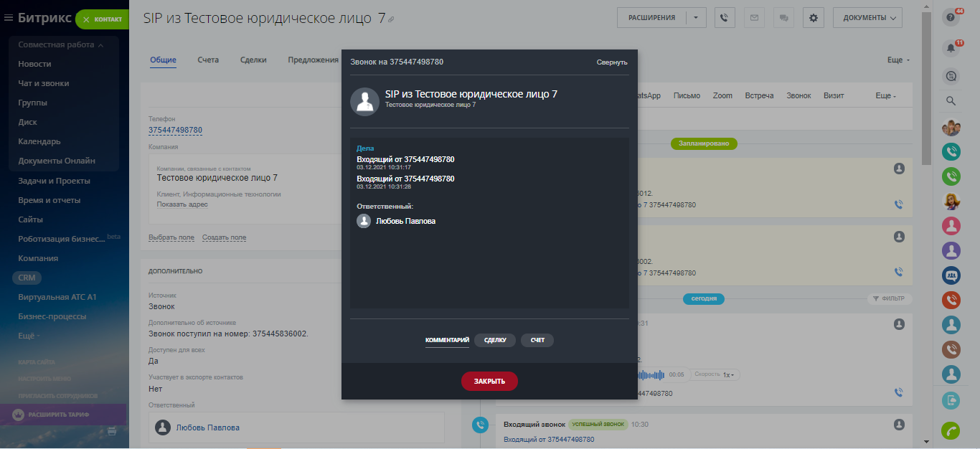Select Звонок in the timeline activity bar
The height and width of the screenshot is (449, 980).
[x=798, y=95]
